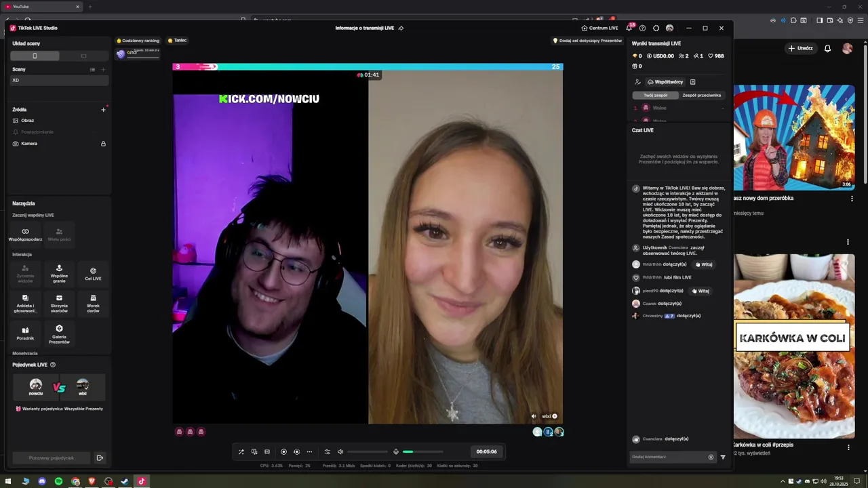Open TikTok LIVE Studio notifications bell

tap(629, 28)
